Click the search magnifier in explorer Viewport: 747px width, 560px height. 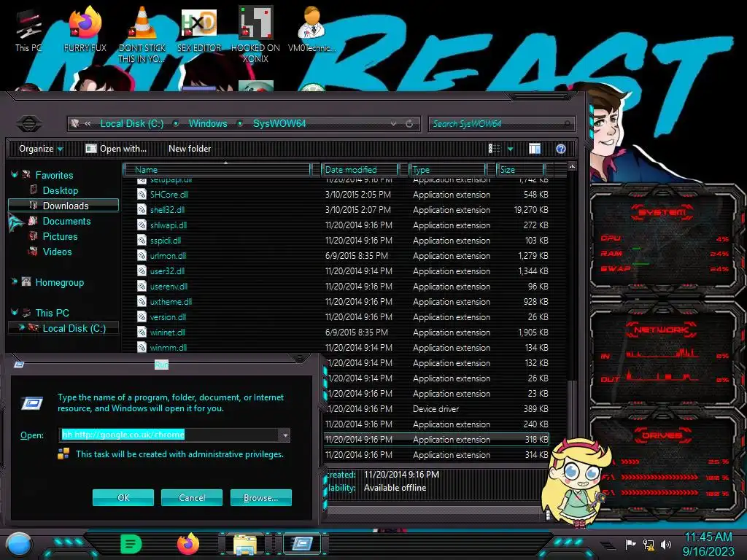(567, 124)
